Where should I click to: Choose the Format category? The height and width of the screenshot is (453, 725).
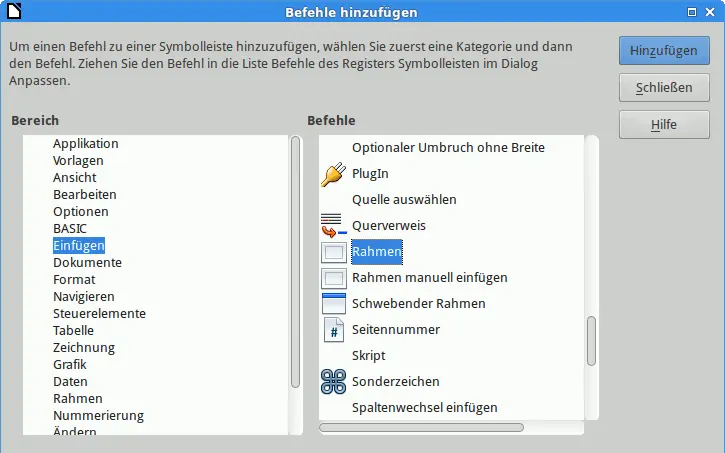(x=74, y=279)
